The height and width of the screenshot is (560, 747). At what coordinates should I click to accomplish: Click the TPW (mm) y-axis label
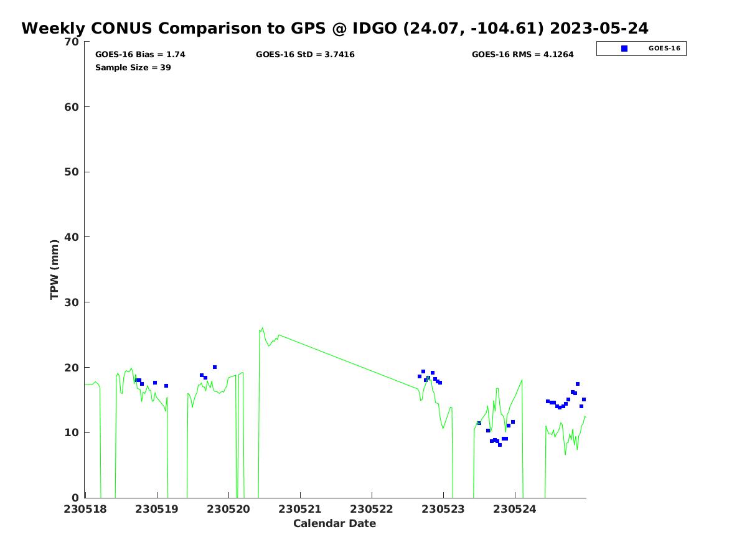coord(55,269)
